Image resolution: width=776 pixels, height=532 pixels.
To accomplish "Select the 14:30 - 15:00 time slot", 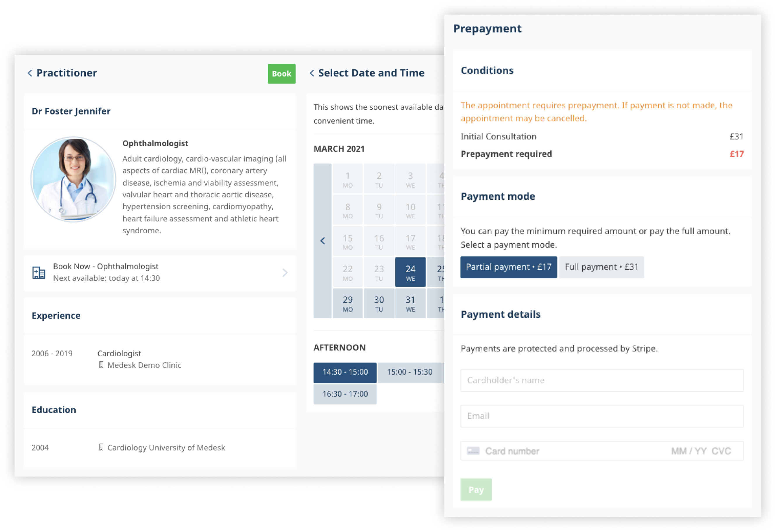I will coord(345,372).
